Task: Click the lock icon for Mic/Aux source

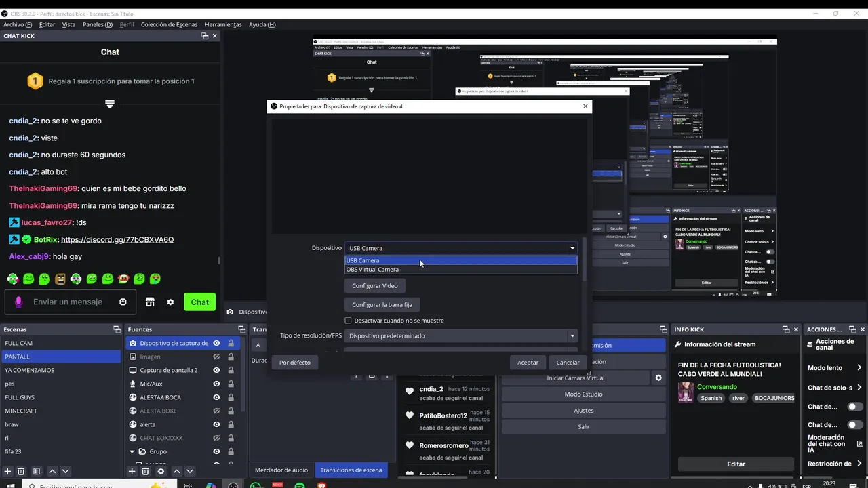Action: coord(231,384)
